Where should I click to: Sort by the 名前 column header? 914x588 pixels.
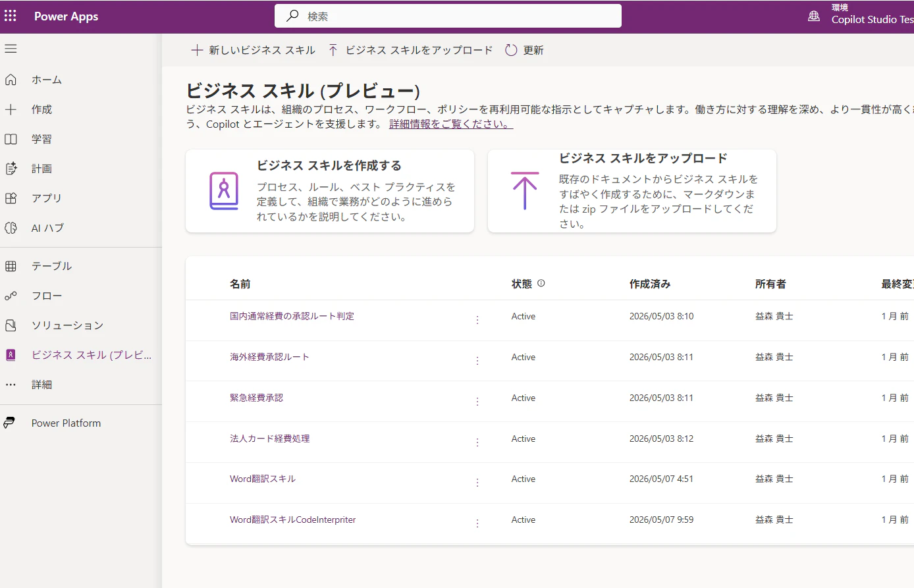pyautogui.click(x=240, y=284)
